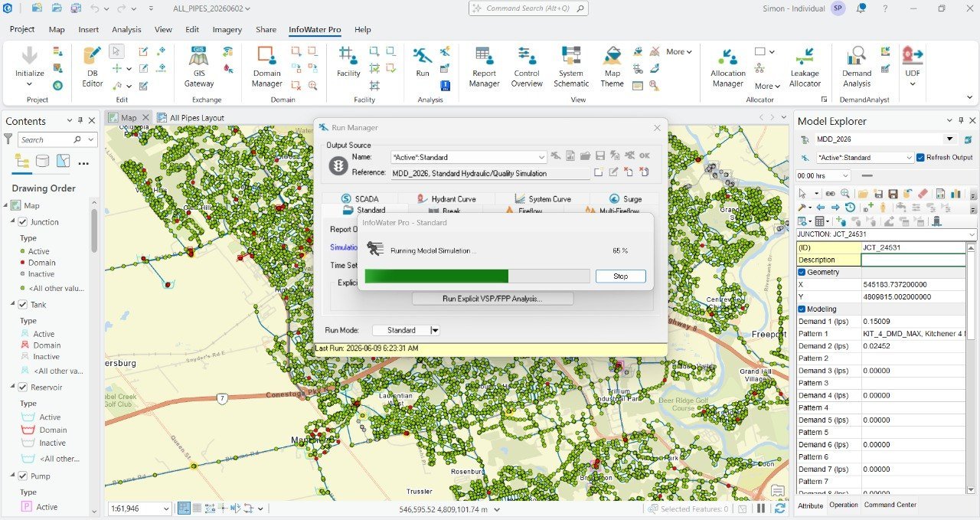The image size is (980, 520).
Task: Uncheck Refresh Output checkbox
Action: click(x=920, y=158)
